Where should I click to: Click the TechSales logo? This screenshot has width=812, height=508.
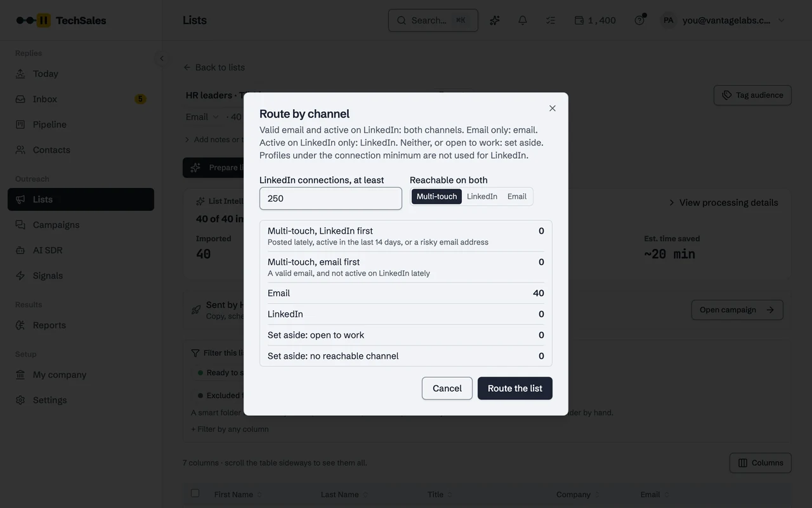tap(61, 20)
